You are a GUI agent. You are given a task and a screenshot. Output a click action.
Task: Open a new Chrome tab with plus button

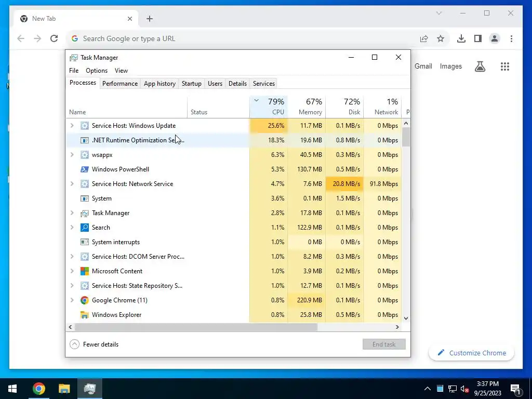click(150, 19)
